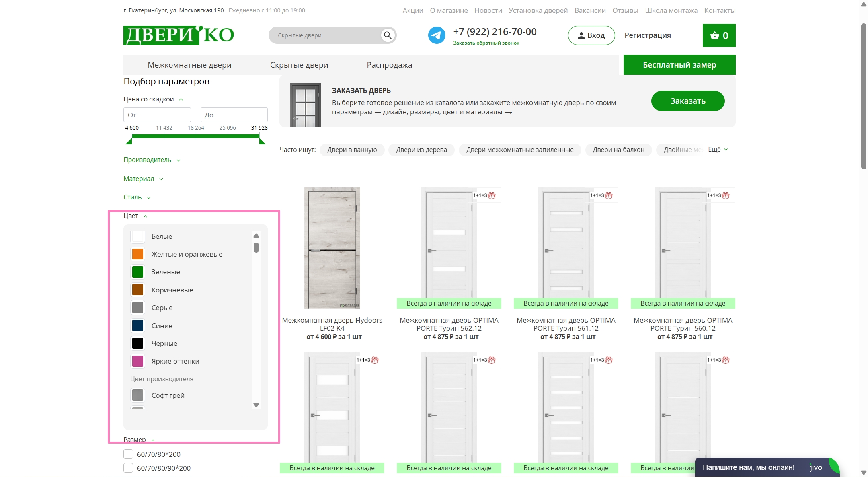
Task: Click the search magnifier icon
Action: (x=388, y=35)
